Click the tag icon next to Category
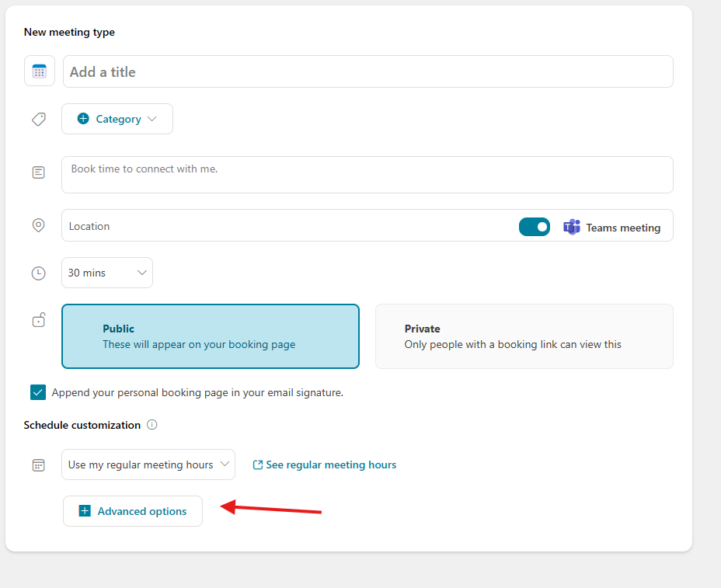The image size is (721, 588). (39, 120)
